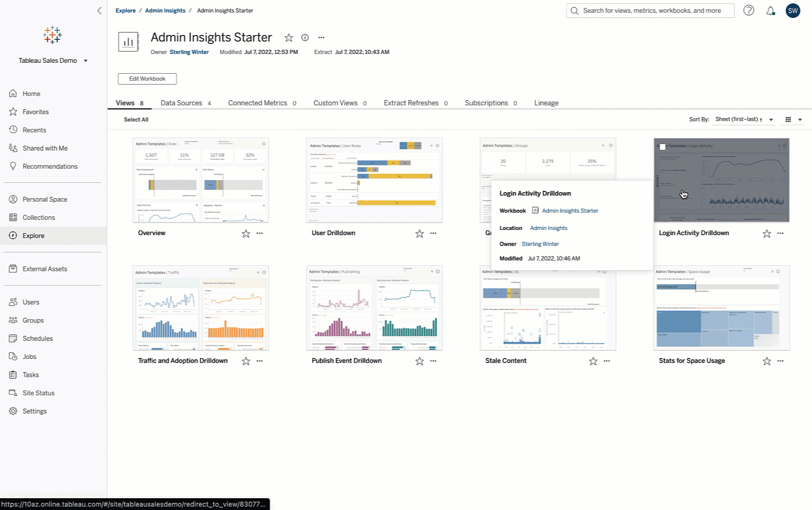The width and height of the screenshot is (812, 510).
Task: Show workbook details info icon
Action: point(305,37)
